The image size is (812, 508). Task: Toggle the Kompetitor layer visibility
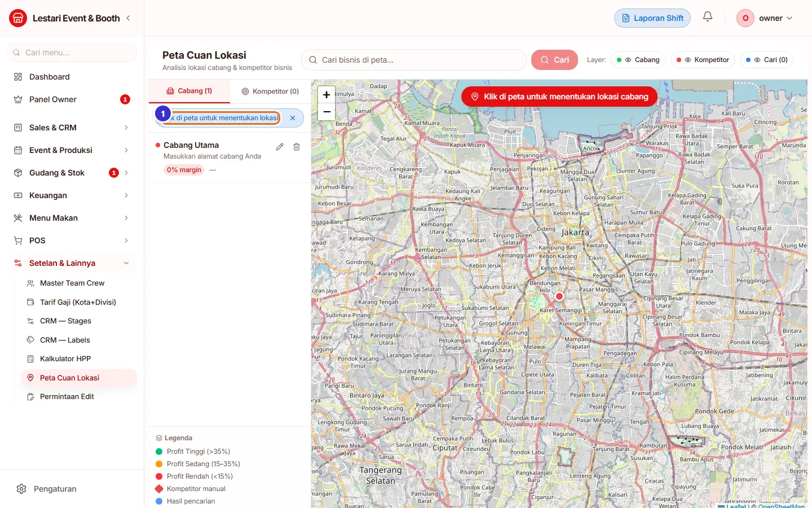point(703,60)
